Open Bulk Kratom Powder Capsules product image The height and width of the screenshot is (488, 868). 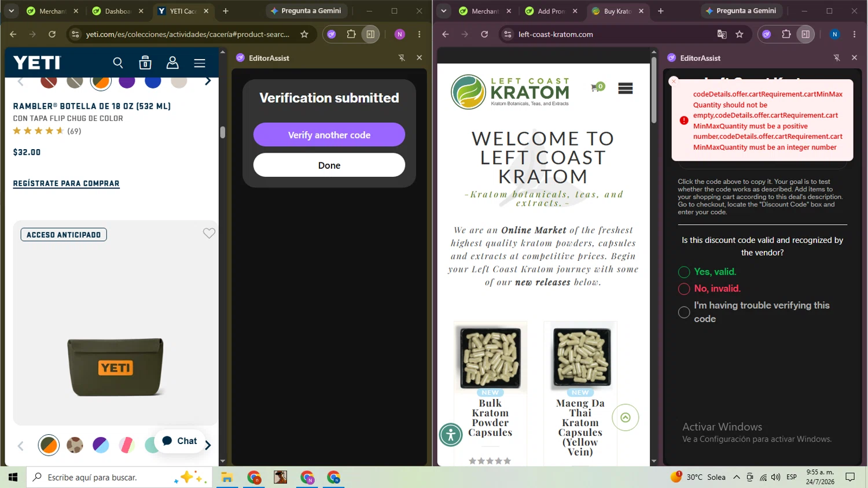tap(491, 357)
